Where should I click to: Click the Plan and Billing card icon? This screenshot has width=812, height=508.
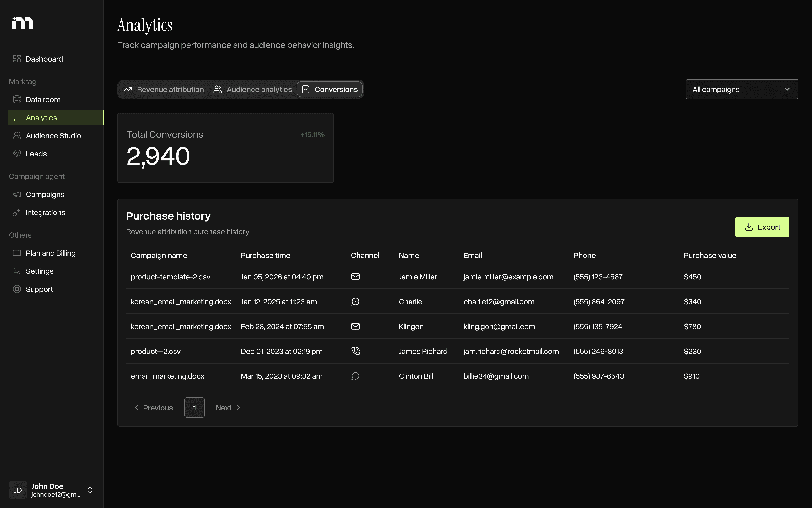(17, 253)
